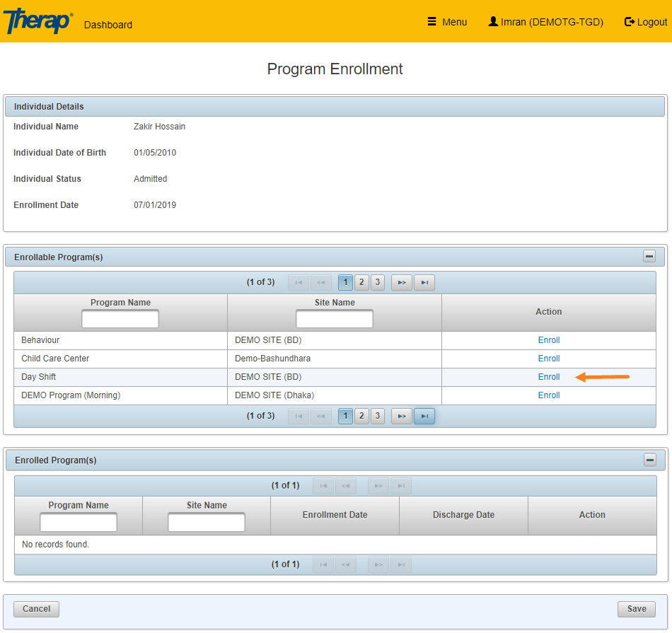This screenshot has width=672, height=633.
Task: Click the Save button
Action: tap(637, 609)
